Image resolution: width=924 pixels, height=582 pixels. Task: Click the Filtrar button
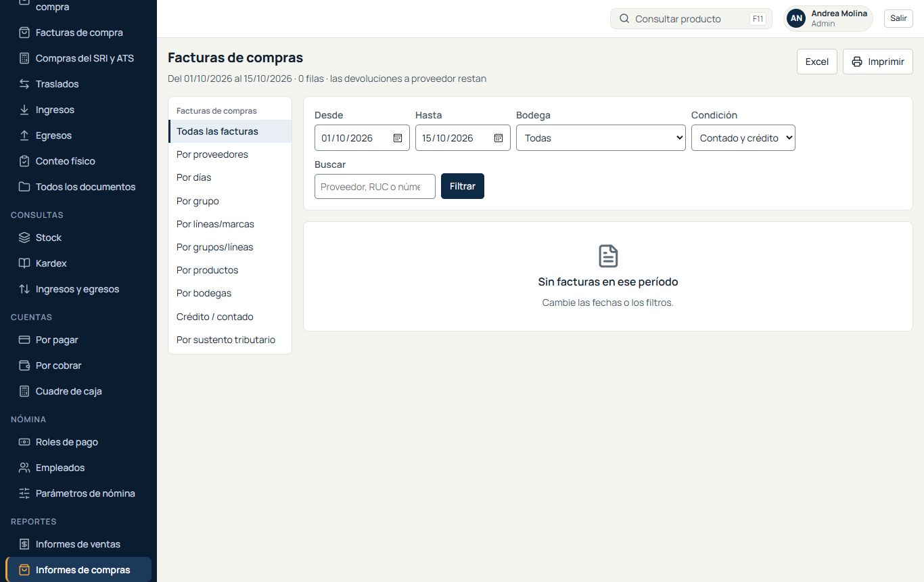(463, 186)
